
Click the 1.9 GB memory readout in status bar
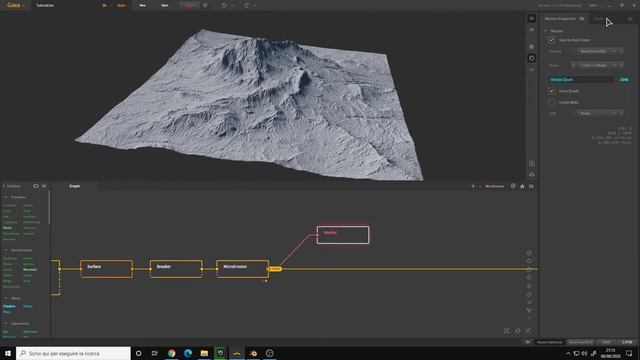pos(627,342)
